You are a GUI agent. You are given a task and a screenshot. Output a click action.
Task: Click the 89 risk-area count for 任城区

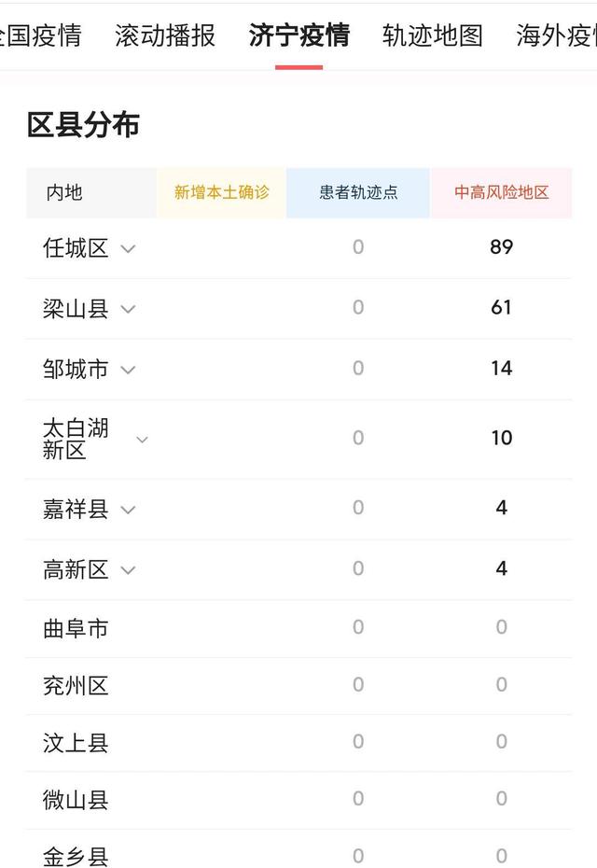coord(502,248)
